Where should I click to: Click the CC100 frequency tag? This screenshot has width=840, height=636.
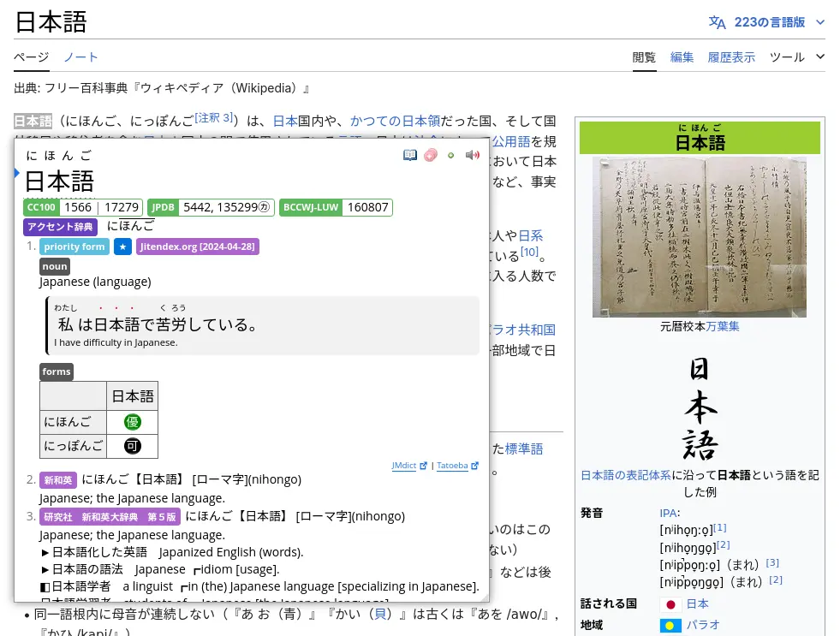pyautogui.click(x=41, y=208)
